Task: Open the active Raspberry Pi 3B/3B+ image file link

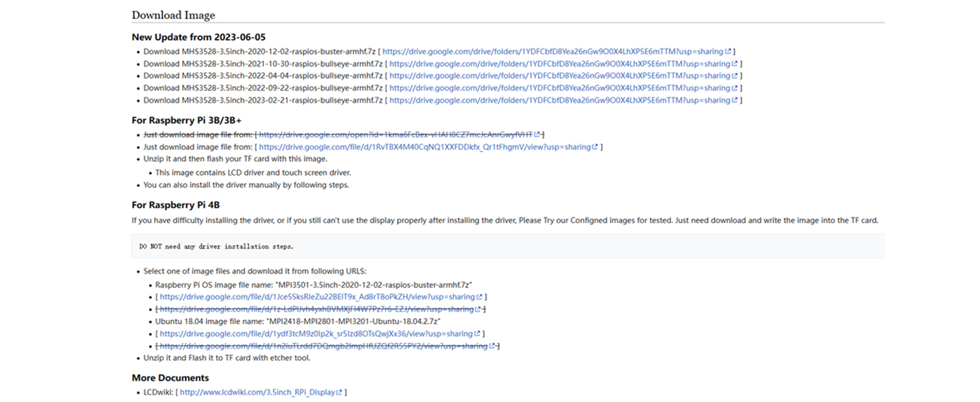Action: (424, 147)
